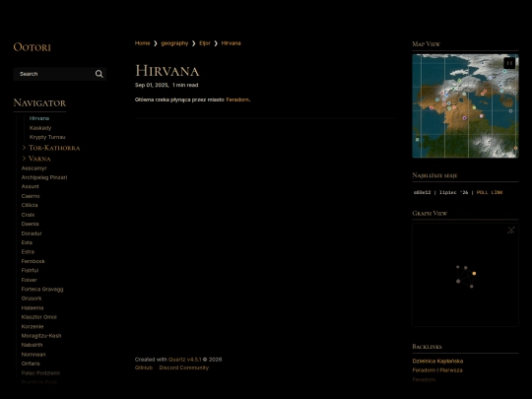Open Halaema in the Navigator

[33, 308]
